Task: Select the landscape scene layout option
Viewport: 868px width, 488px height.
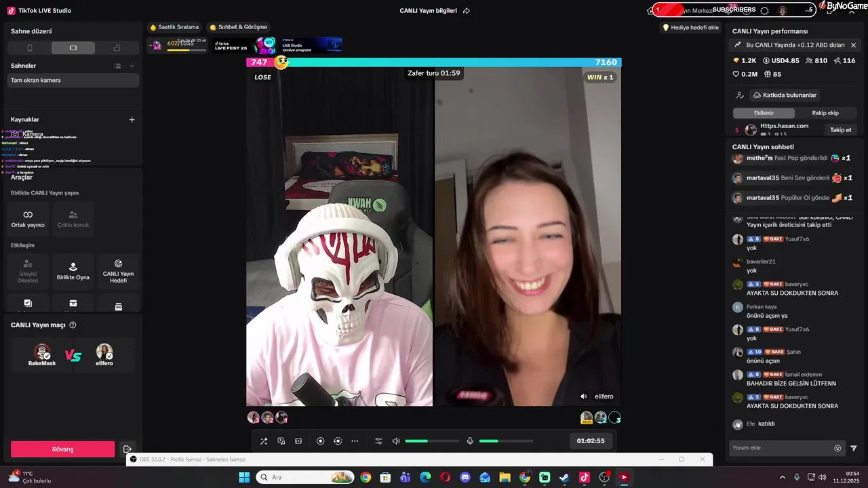Action: tap(73, 48)
